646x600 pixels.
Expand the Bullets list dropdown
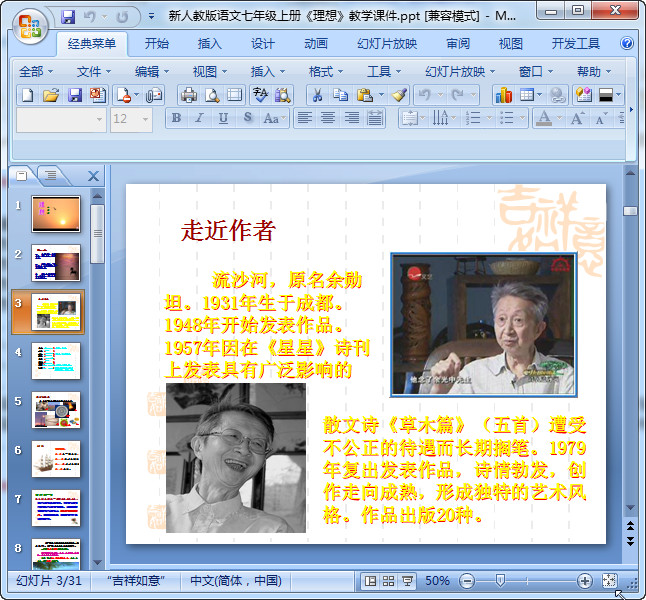pyautogui.click(x=522, y=118)
